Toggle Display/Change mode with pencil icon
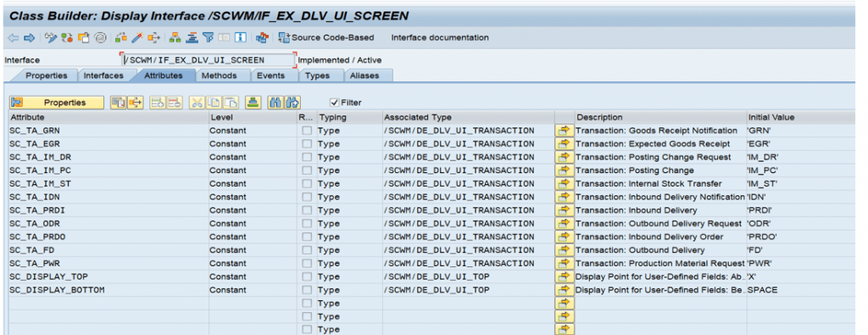The height and width of the screenshot is (335, 868). point(51,37)
